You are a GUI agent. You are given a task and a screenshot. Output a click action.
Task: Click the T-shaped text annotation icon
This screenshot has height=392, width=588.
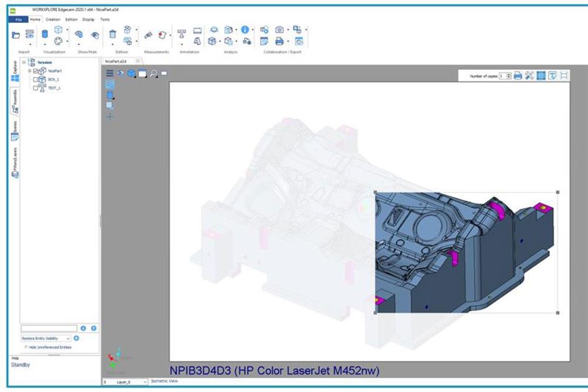pos(181,34)
